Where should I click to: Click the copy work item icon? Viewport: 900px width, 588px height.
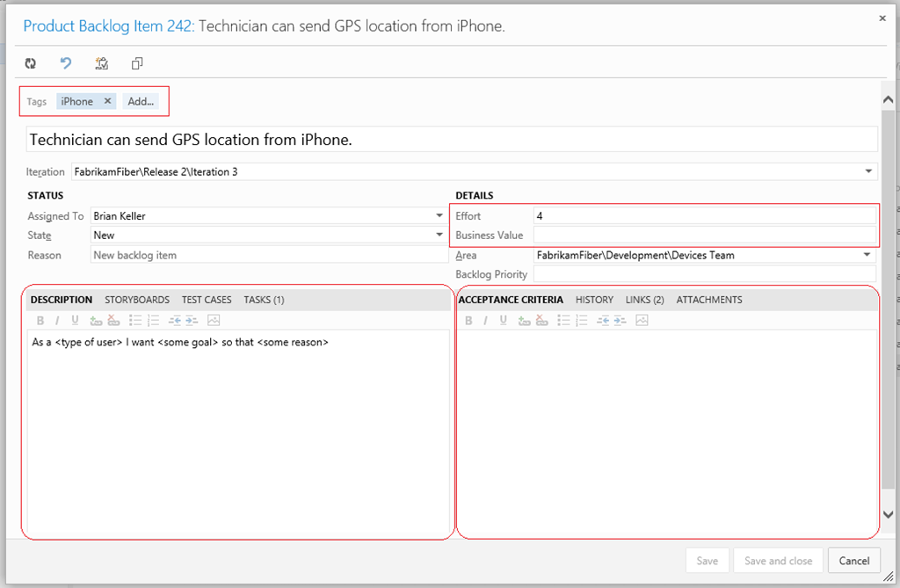pyautogui.click(x=136, y=63)
